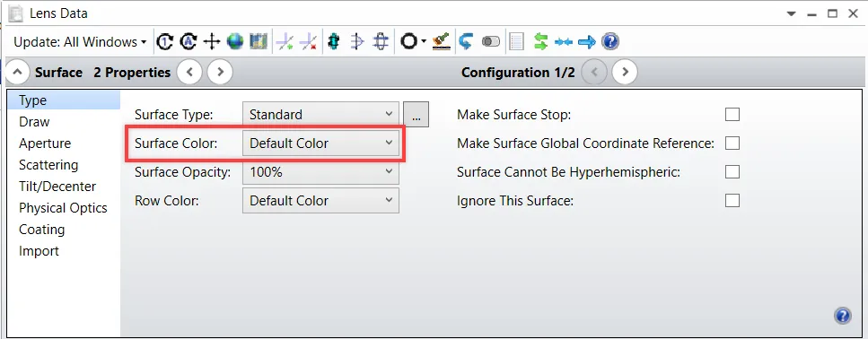868x339 pixels.
Task: Expand the Surface Opacity dropdown
Action: (x=320, y=172)
